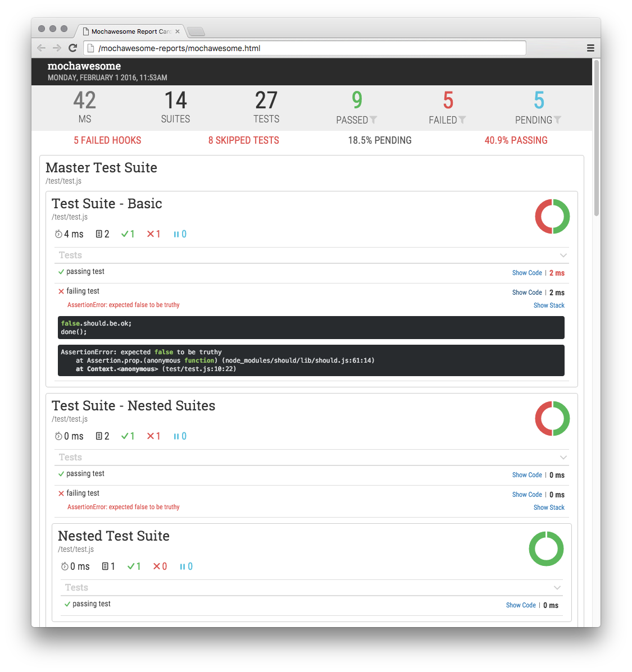
Task: Click the 14 SUITES summary number
Action: (175, 100)
